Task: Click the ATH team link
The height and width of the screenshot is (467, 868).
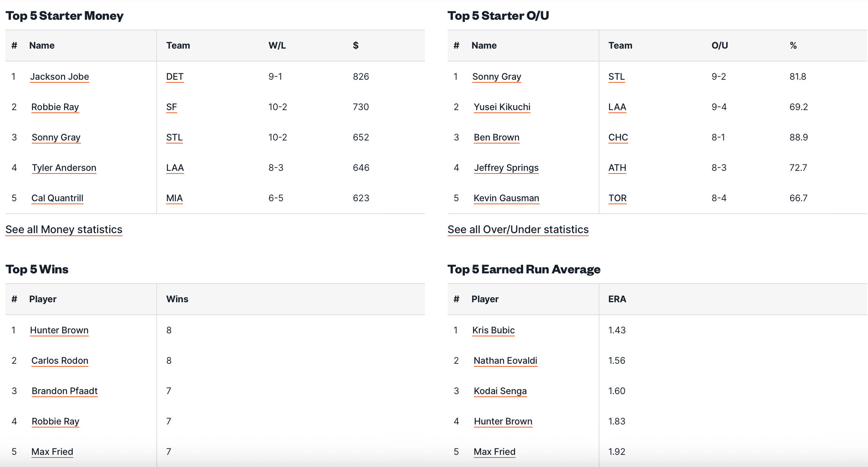Action: click(617, 168)
